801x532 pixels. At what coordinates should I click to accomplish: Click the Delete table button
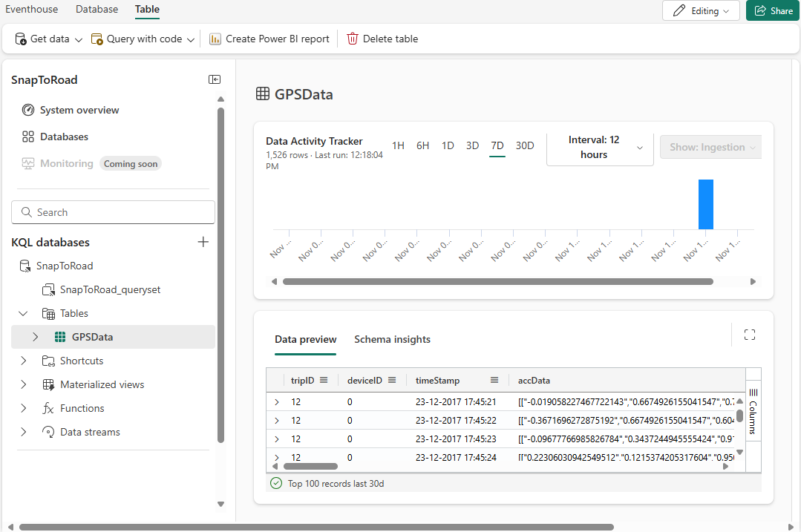click(x=382, y=39)
